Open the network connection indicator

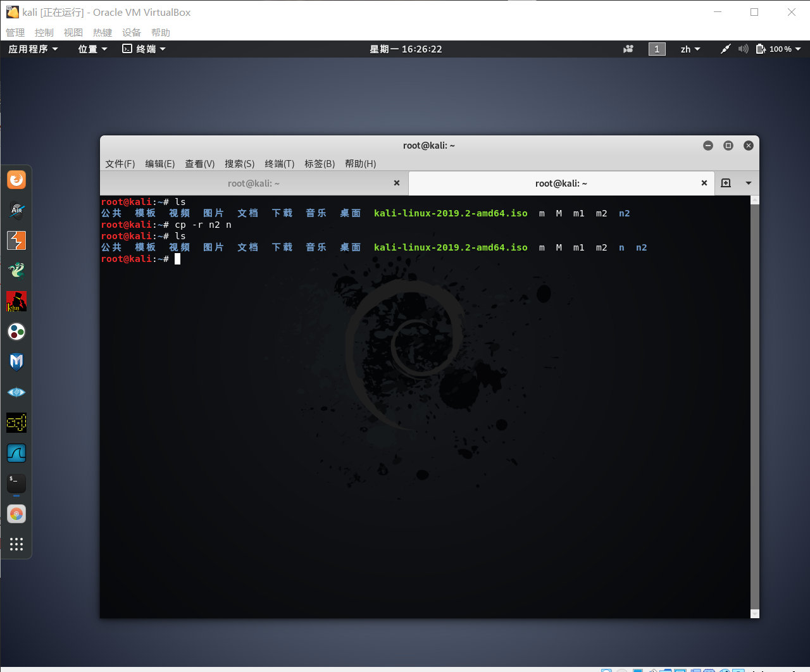coord(725,49)
